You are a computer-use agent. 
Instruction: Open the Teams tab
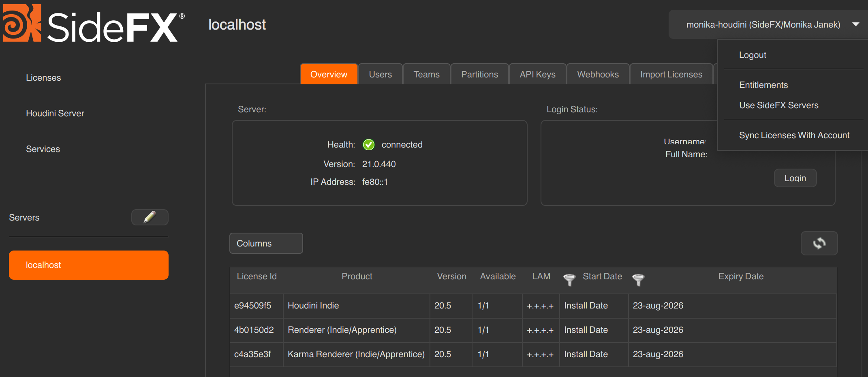426,74
